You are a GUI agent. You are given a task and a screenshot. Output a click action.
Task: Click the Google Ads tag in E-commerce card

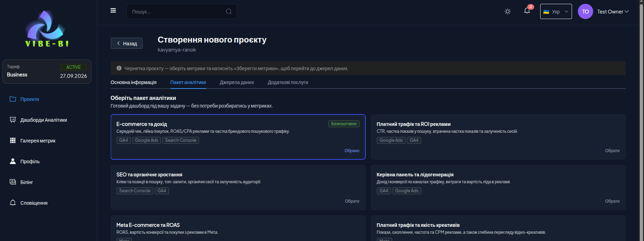146,140
